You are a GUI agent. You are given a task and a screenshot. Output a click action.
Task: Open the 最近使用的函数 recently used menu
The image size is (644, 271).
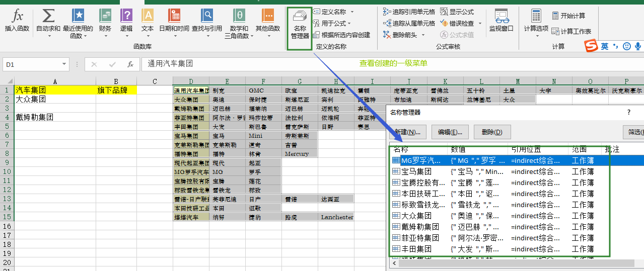coord(78,24)
